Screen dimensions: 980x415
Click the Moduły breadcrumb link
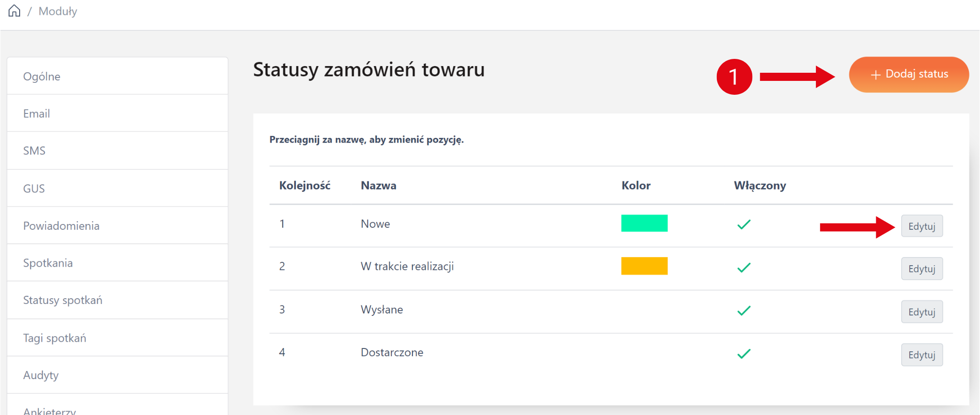[x=57, y=11]
